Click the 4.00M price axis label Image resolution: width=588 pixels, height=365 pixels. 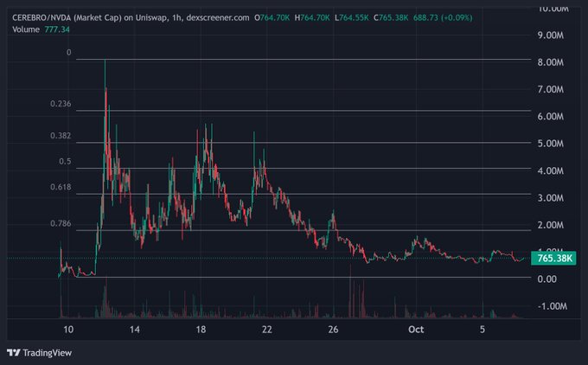(551, 170)
